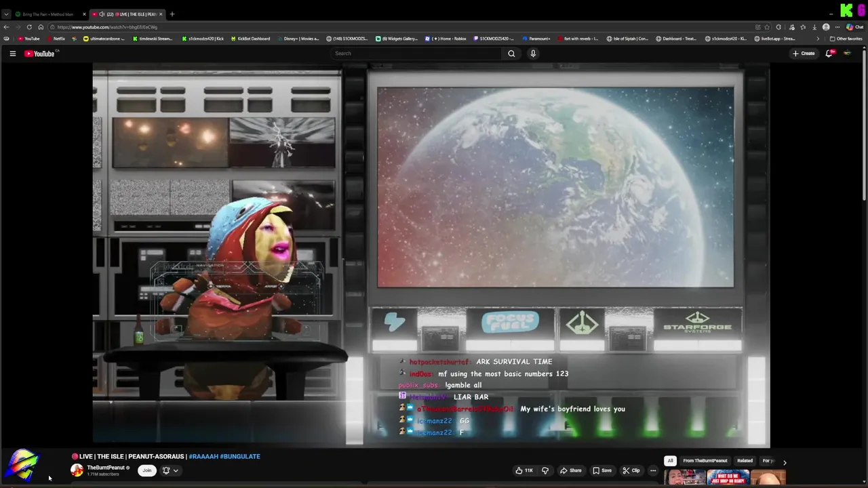Save the video to a playlist
Viewport: 868px width, 488px height.
coord(602,470)
